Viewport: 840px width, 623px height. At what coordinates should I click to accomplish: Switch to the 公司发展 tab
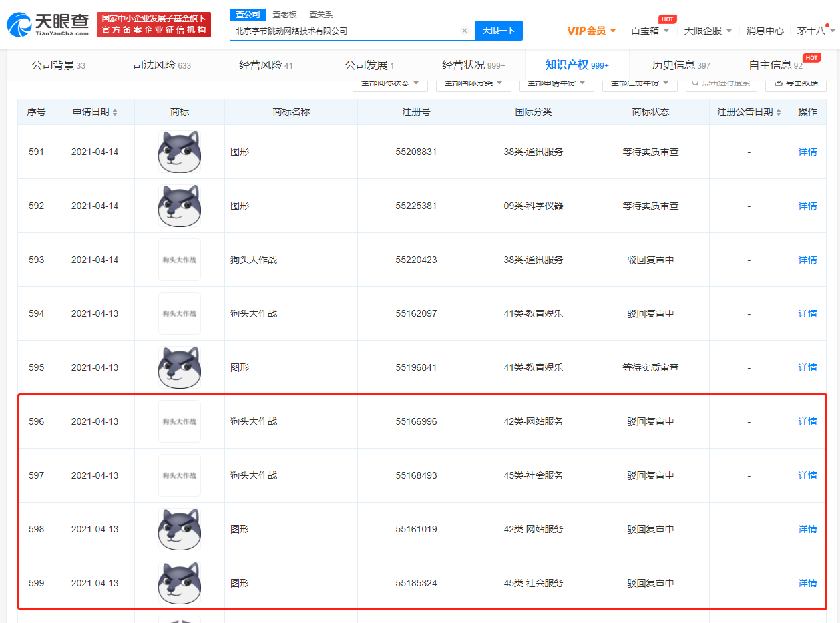pos(369,65)
